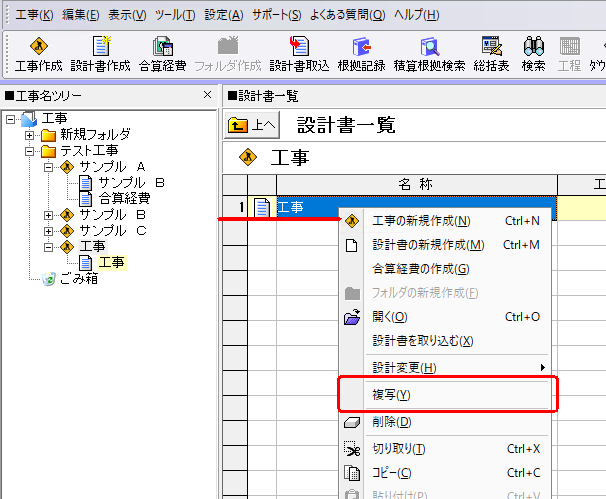Open the よくある質問(Q) menu
Screen dimensions: 606x499
tap(348, 15)
